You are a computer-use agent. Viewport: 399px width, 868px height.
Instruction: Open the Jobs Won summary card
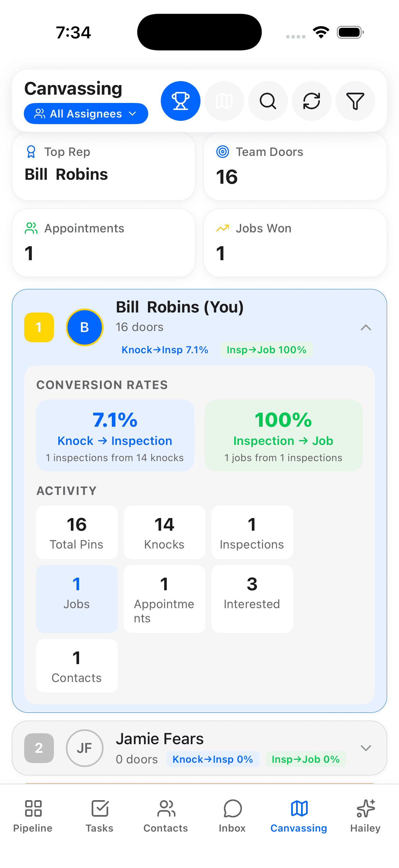click(295, 243)
